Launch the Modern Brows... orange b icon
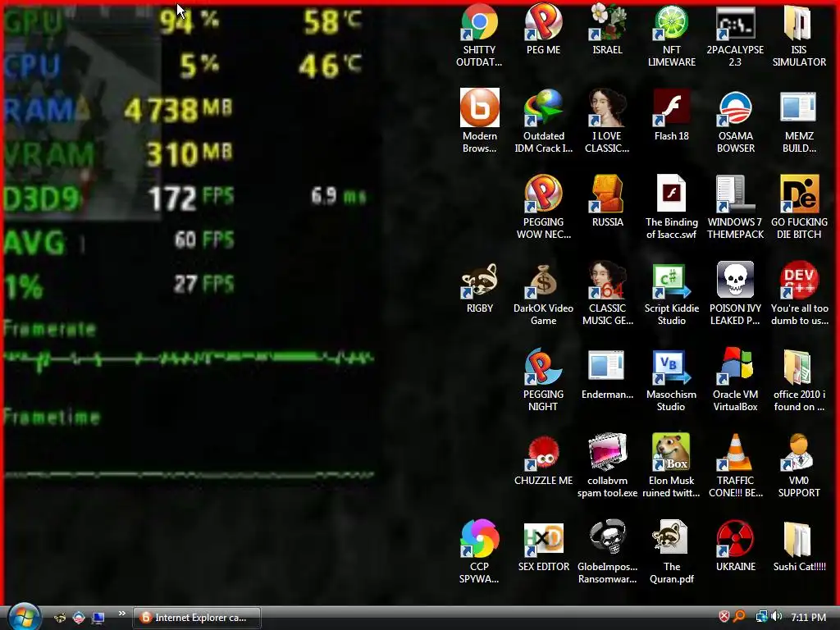The width and height of the screenshot is (840, 630). (479, 107)
